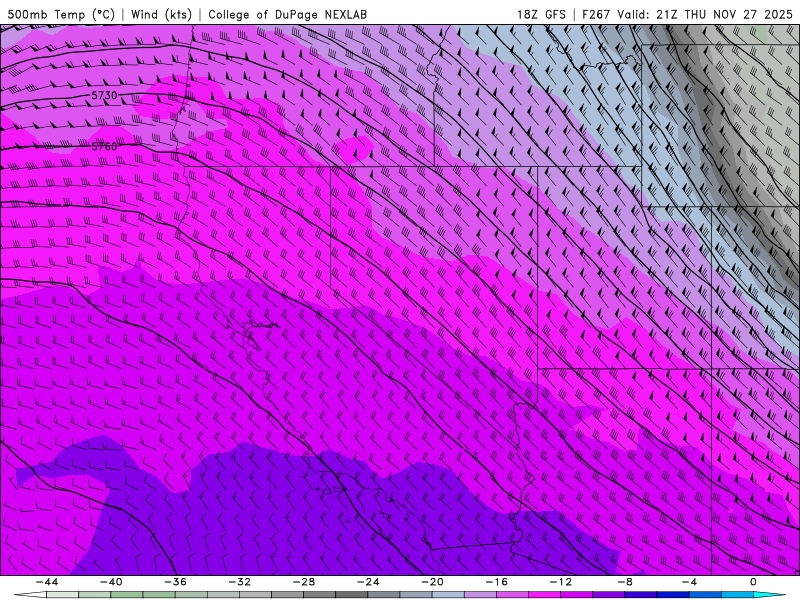This screenshot has width=800, height=600.
Task: Click the Valid: 21Z THU NOV 27 2025 text
Action: [705, 14]
